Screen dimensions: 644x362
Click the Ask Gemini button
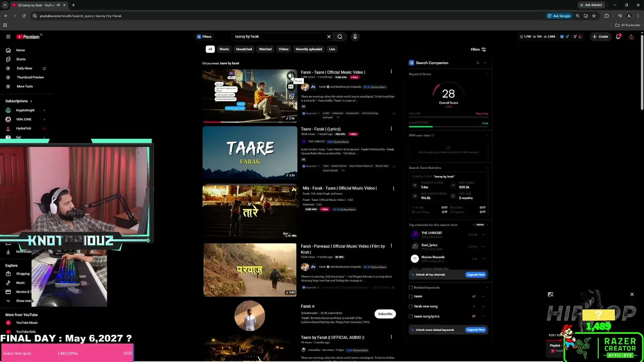coord(591,5)
